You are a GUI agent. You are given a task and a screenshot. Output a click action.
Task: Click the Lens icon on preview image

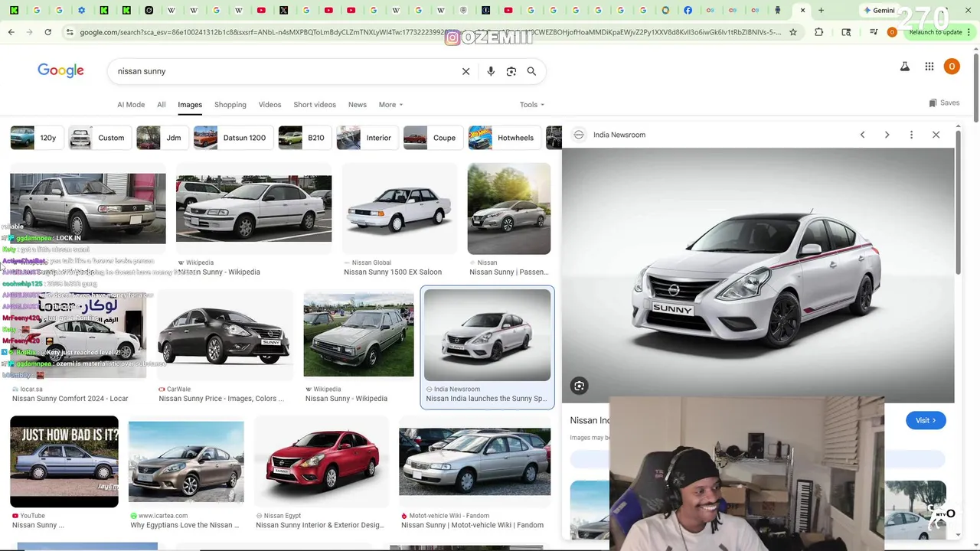580,386
